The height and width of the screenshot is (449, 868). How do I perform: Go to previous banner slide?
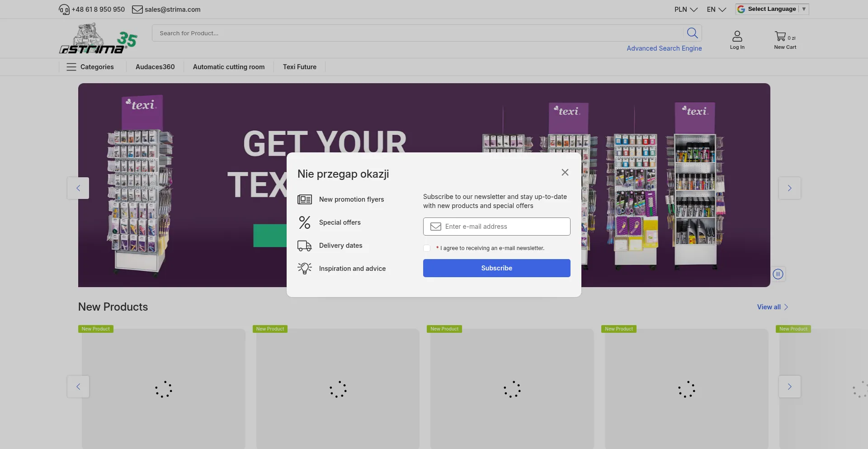pyautogui.click(x=78, y=188)
